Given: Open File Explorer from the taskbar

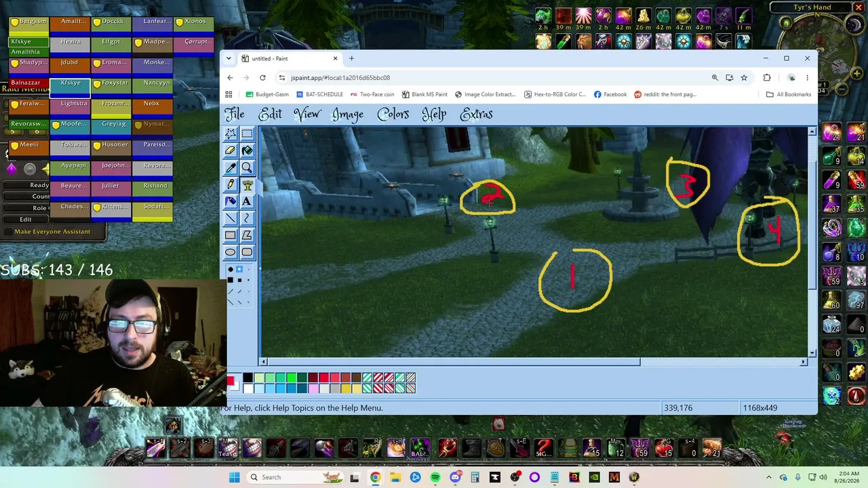Looking at the screenshot, I should 395,477.
